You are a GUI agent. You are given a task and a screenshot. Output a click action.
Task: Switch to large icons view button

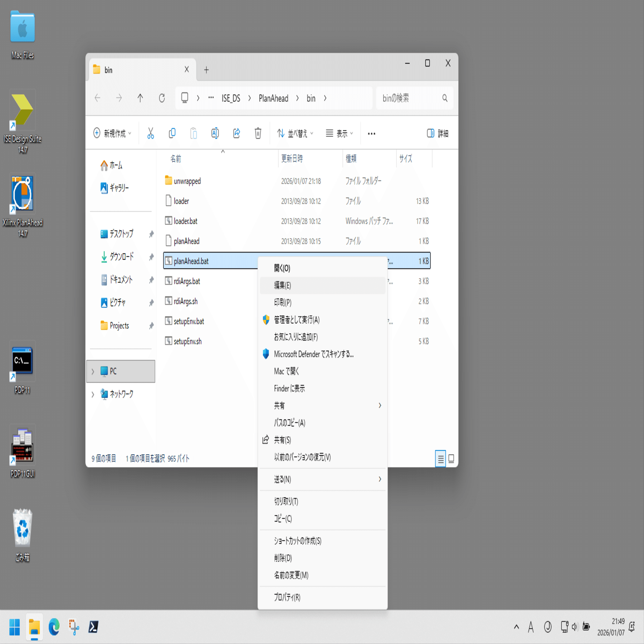(x=451, y=458)
